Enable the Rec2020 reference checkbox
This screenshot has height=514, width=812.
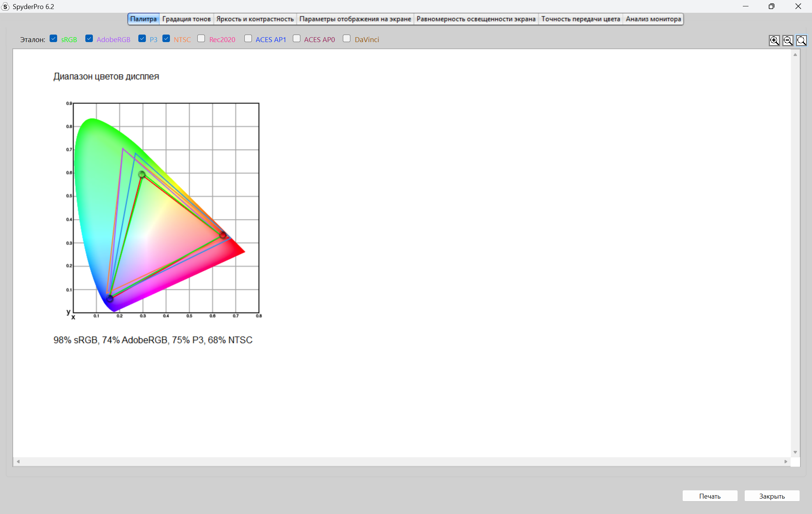coord(201,39)
